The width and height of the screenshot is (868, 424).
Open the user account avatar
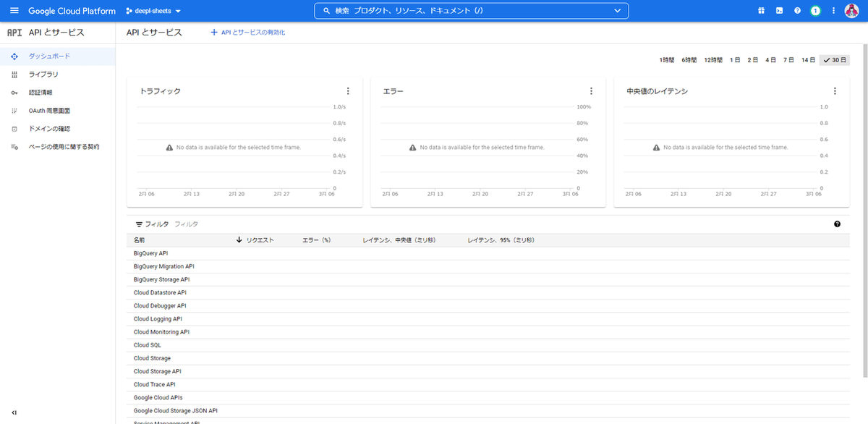pos(851,11)
